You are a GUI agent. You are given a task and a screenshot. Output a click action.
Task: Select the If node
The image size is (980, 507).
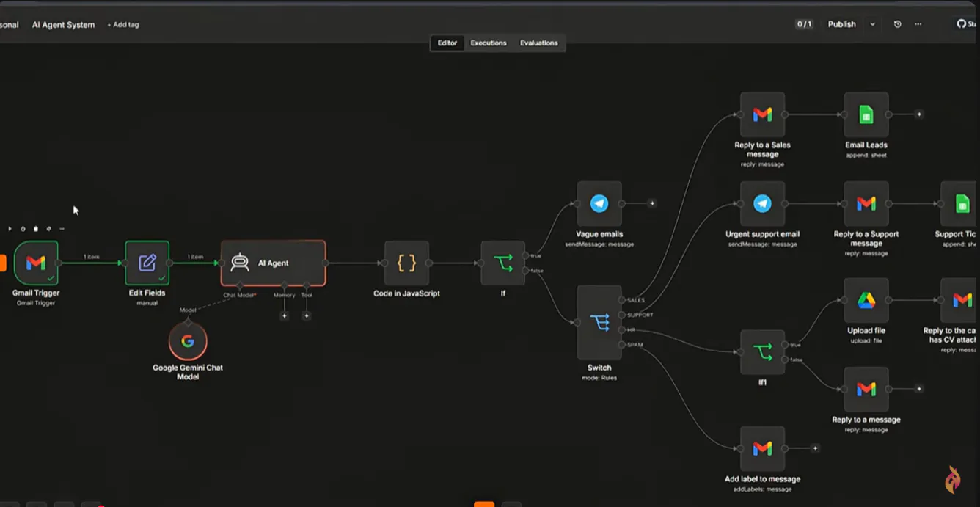click(503, 263)
